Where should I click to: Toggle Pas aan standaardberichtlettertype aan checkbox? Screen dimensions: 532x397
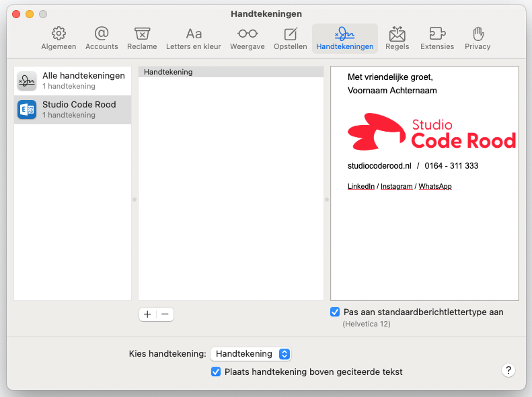pos(335,312)
